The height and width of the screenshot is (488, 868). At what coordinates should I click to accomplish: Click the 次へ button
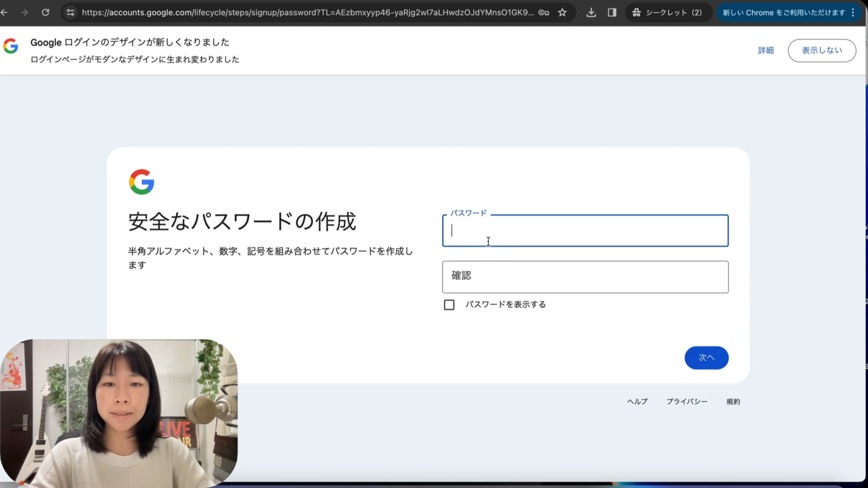pos(706,358)
